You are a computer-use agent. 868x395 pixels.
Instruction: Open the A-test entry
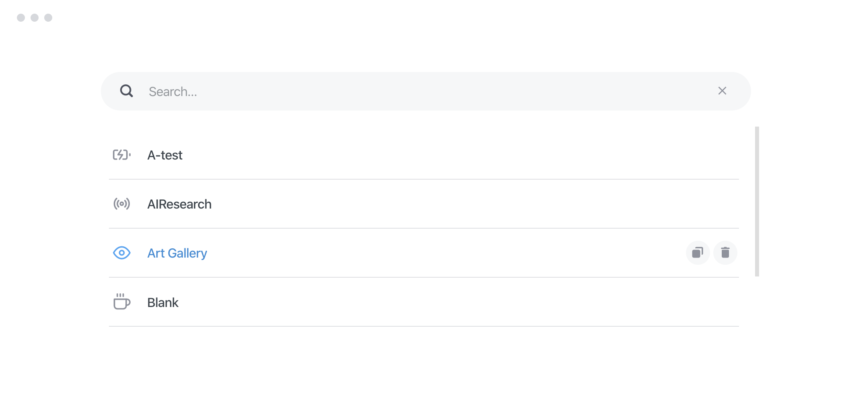[x=165, y=156]
